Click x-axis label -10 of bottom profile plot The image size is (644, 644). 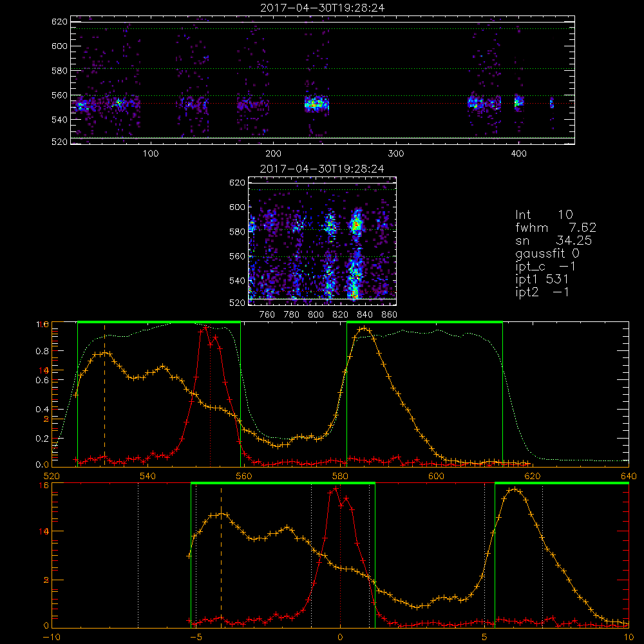point(52,637)
